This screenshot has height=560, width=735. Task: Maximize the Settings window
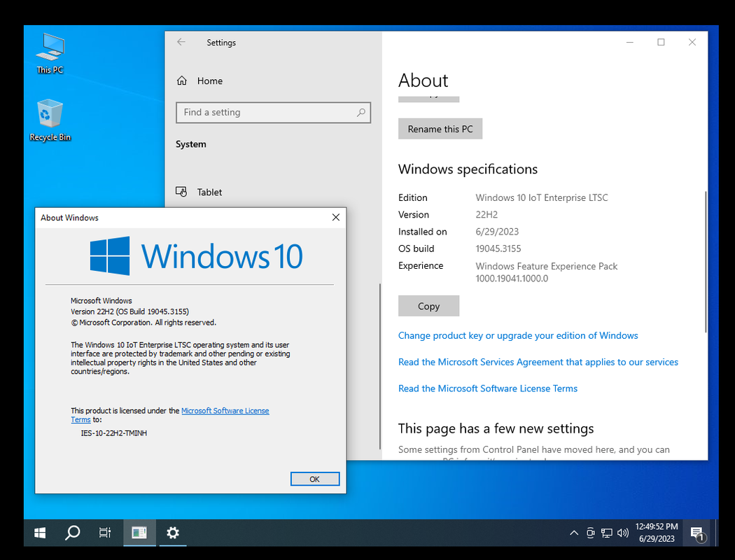(x=661, y=42)
